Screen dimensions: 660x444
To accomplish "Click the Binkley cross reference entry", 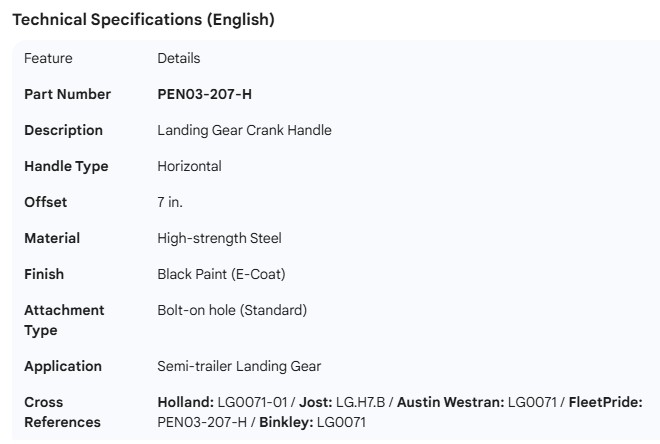I will pyautogui.click(x=313, y=422).
